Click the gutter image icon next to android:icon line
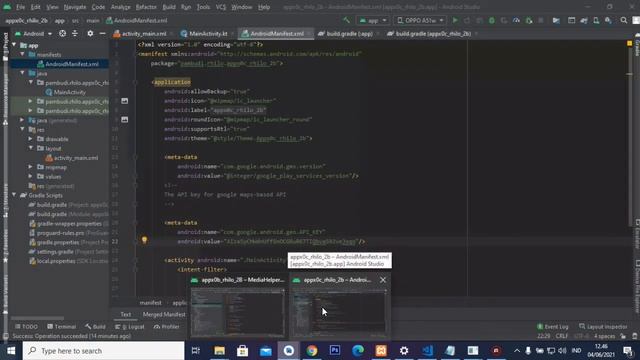The width and height of the screenshot is (640, 360). (x=124, y=101)
